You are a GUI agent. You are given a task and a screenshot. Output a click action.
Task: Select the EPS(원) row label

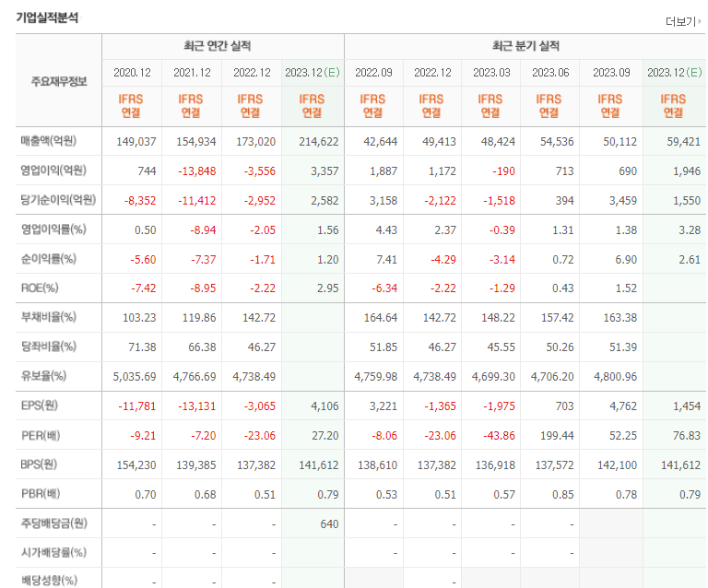point(40,406)
